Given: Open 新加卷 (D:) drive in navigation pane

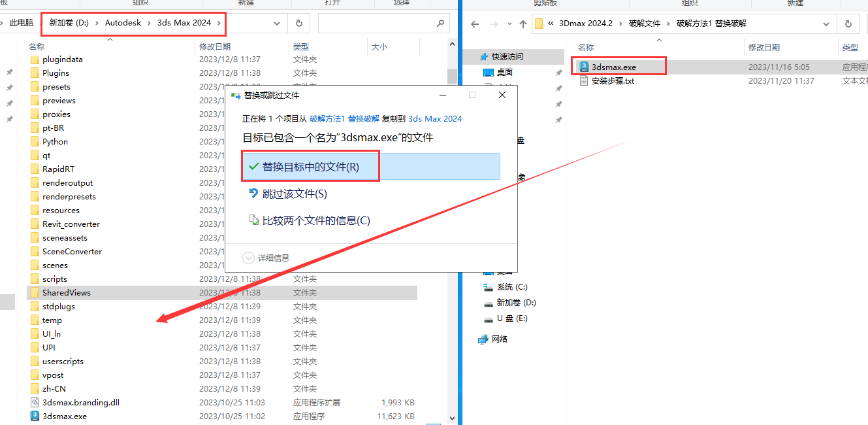Looking at the screenshot, I should 516,303.
